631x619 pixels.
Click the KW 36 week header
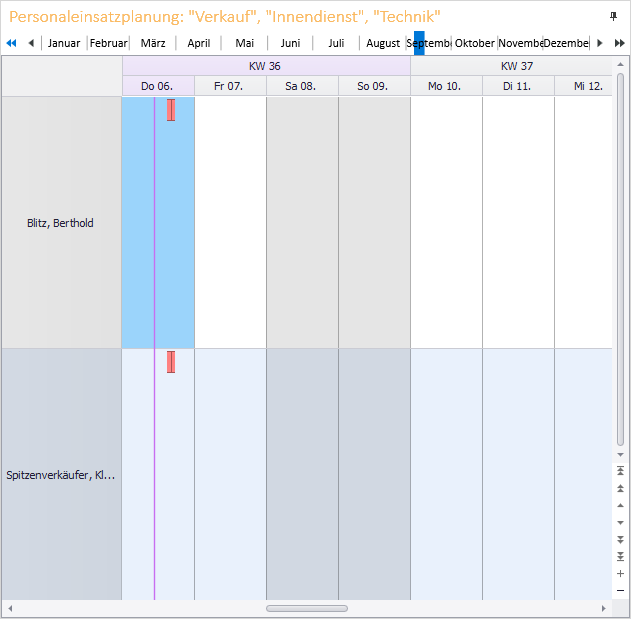(265, 66)
